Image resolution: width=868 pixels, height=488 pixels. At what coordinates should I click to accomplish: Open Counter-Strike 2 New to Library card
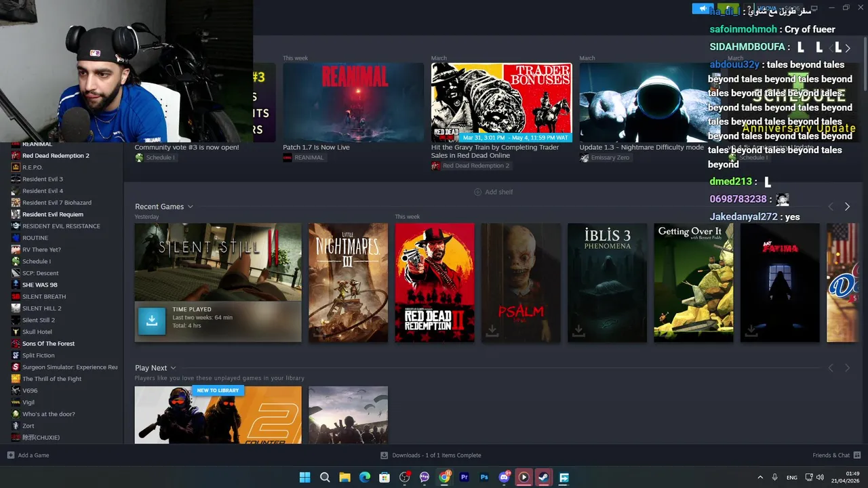tap(218, 415)
